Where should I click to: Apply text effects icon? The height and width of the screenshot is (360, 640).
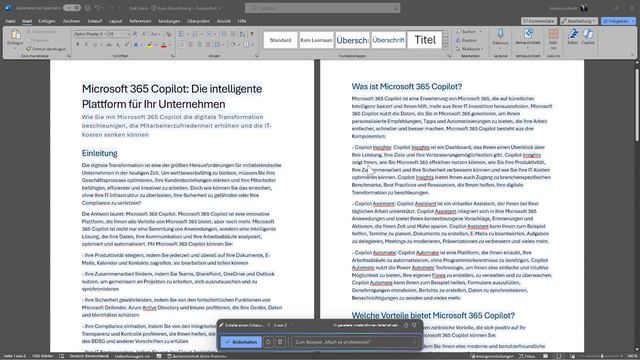point(137,45)
